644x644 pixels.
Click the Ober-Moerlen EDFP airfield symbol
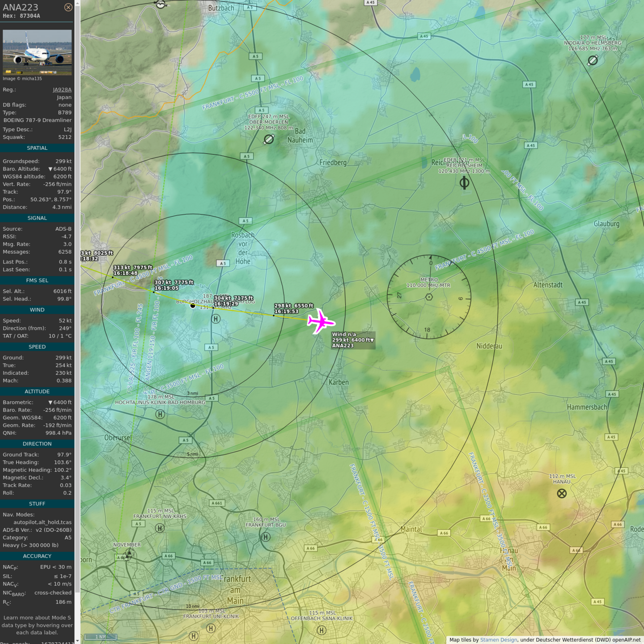[x=269, y=140]
